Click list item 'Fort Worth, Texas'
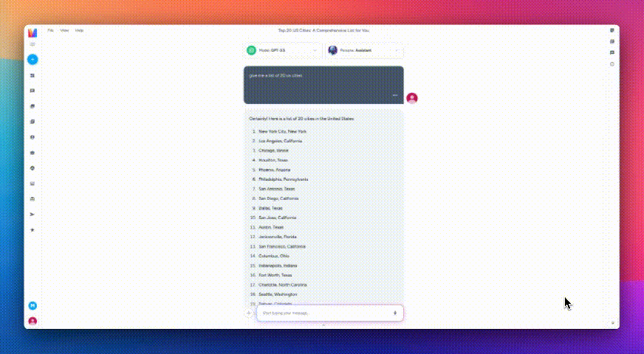644x354 pixels. click(275, 275)
